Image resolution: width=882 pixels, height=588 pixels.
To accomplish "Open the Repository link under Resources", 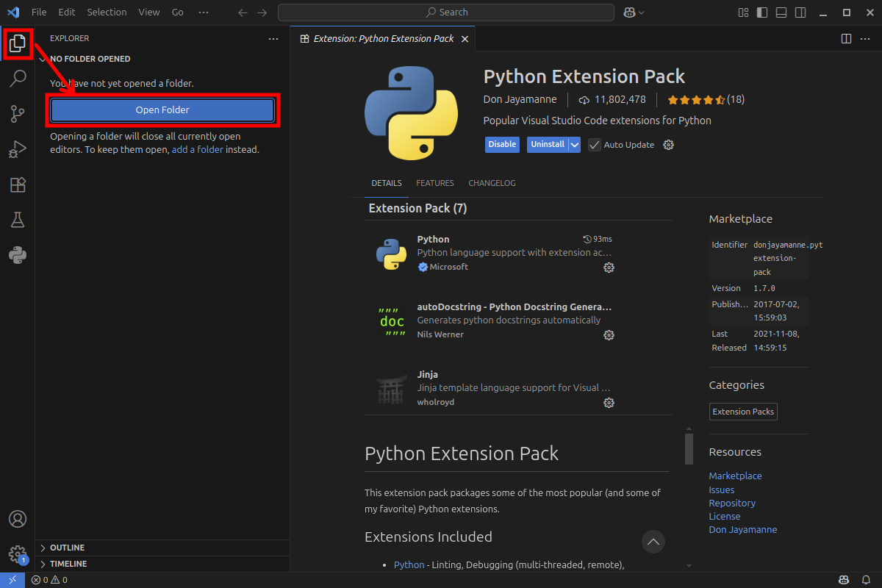I will coord(732,503).
